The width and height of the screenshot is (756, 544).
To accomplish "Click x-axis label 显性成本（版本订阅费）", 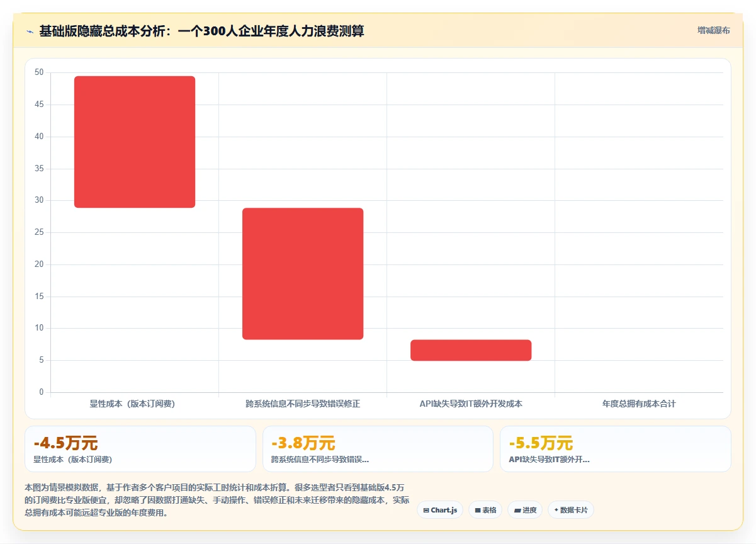I will pos(132,404).
